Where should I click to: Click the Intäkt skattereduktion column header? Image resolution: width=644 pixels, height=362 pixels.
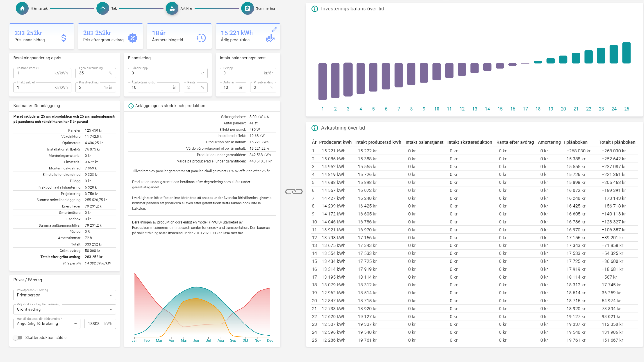(x=469, y=142)
